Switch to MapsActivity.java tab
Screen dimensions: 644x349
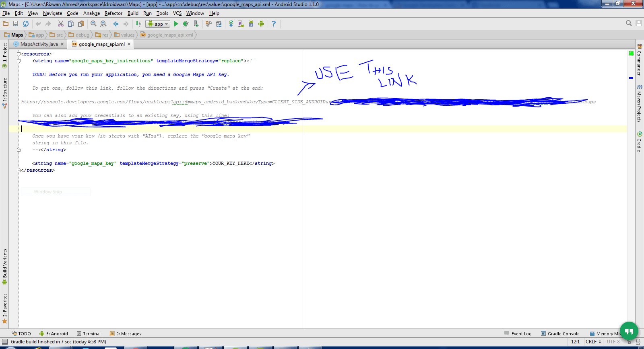click(x=39, y=44)
